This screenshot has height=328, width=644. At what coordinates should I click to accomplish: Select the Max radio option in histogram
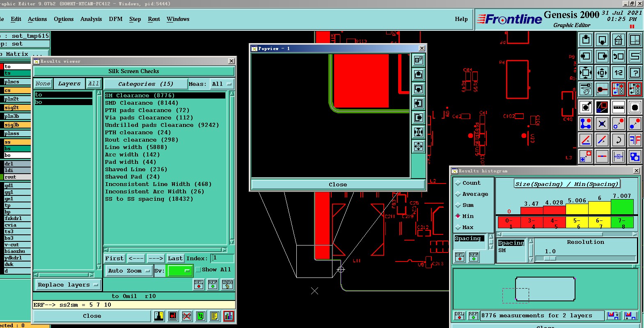coord(458,227)
